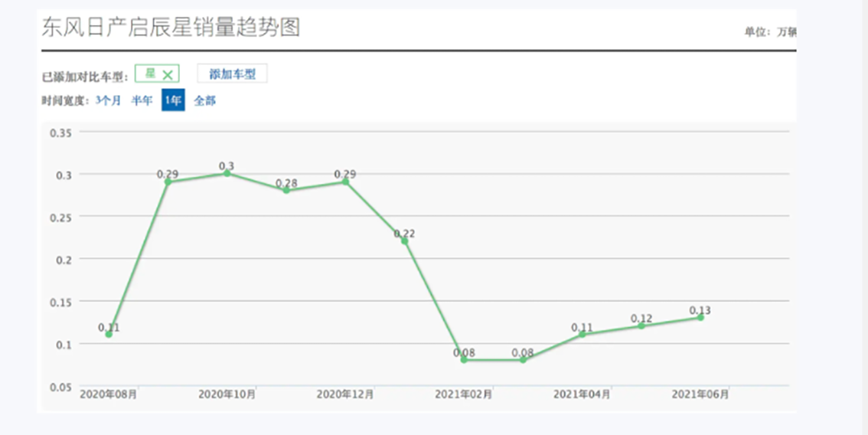Image resolution: width=868 pixels, height=435 pixels.
Task: Click the 2020年12月 data point labeled 0.29
Action: click(x=345, y=182)
